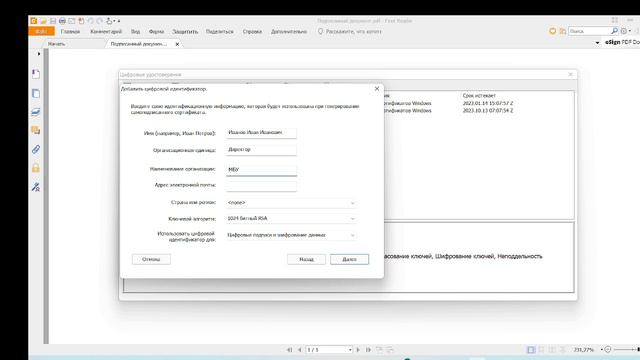
Task: Click the Срок истекает column header
Action: 479,96
